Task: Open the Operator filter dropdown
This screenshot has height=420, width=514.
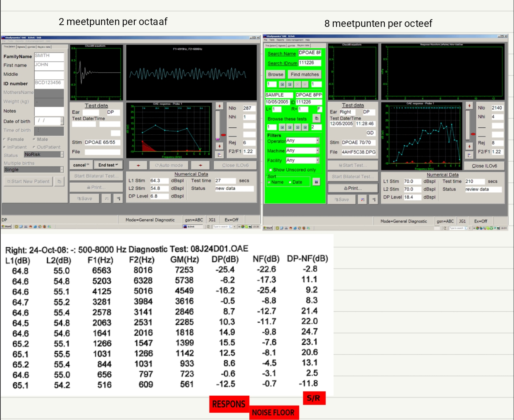Action: pyautogui.click(x=317, y=141)
